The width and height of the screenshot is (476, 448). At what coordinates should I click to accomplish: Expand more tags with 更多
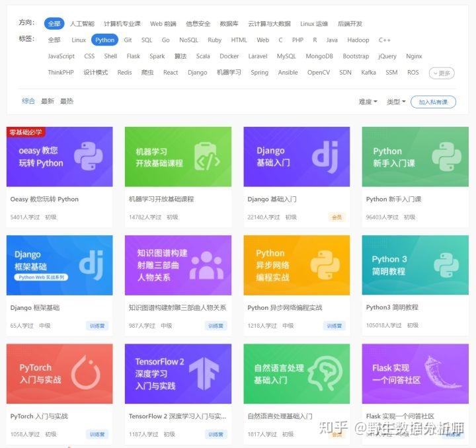click(x=442, y=73)
